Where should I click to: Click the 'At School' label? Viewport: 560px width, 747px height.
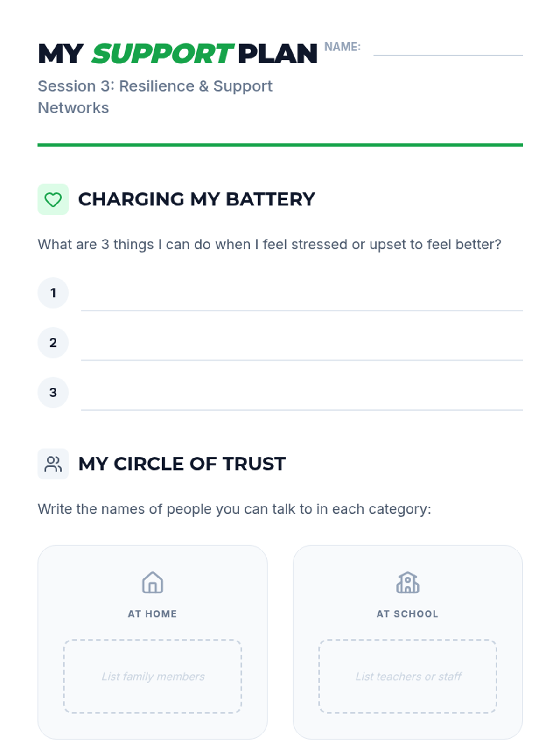pos(407,614)
